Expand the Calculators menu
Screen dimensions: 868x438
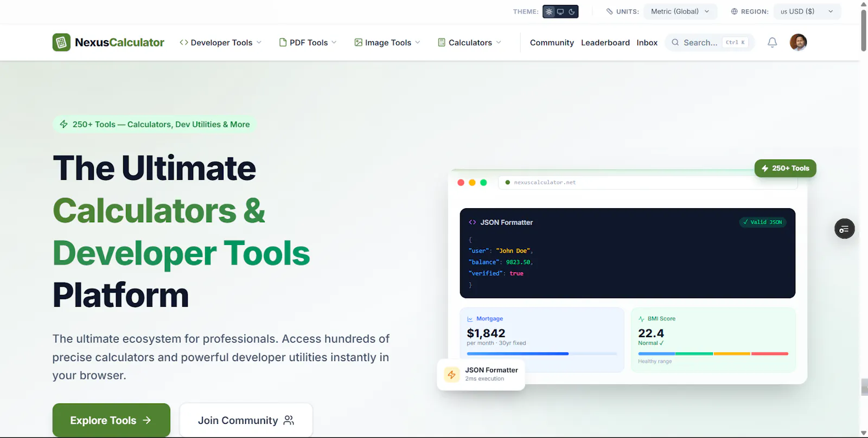(x=470, y=42)
